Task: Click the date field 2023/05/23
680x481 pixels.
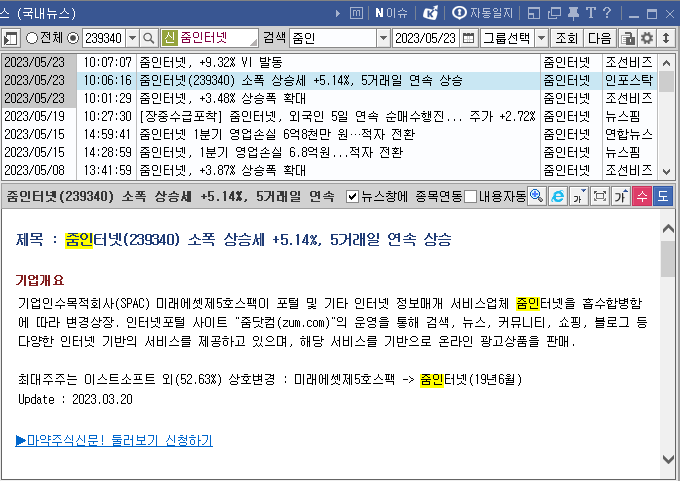Action: coord(426,39)
